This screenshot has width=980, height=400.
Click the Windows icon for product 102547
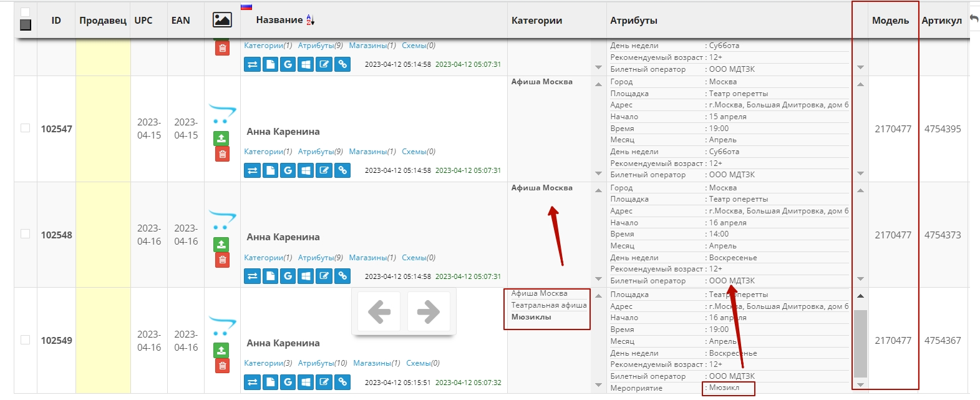306,170
